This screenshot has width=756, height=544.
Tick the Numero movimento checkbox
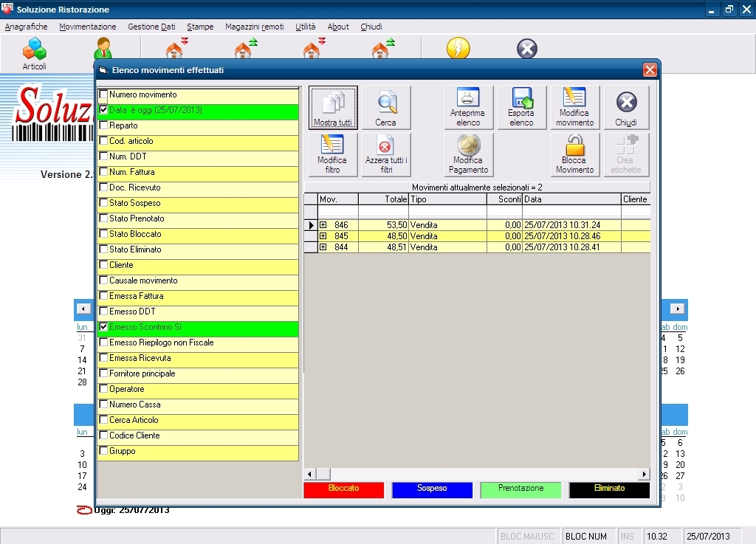pyautogui.click(x=103, y=94)
